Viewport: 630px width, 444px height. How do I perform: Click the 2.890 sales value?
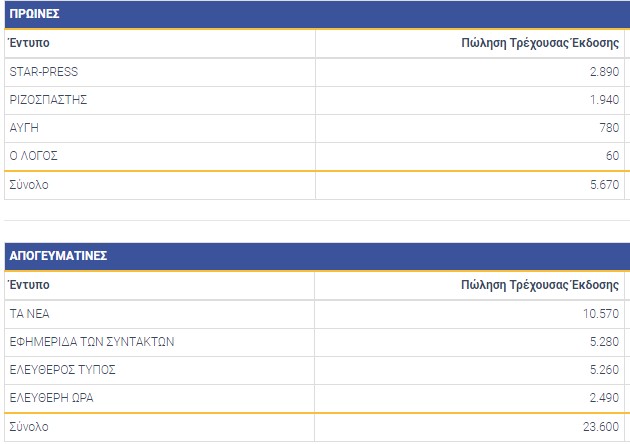tap(603, 72)
